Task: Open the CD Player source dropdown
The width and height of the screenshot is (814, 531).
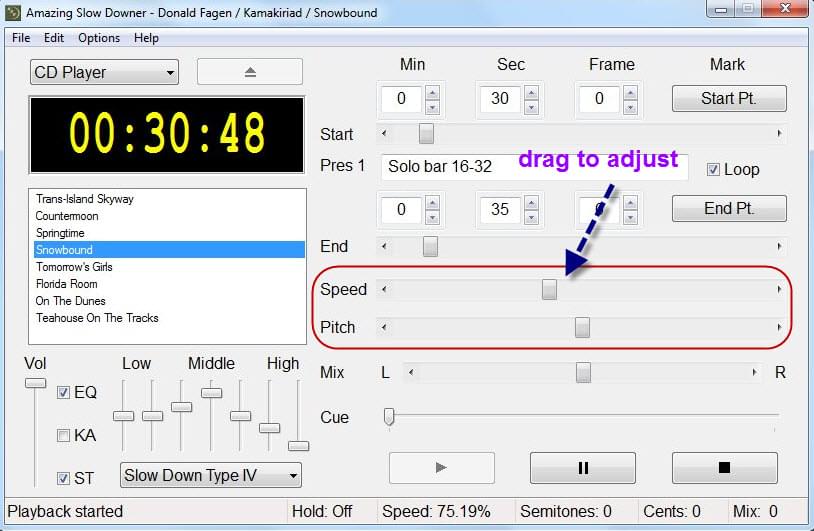Action: [104, 72]
